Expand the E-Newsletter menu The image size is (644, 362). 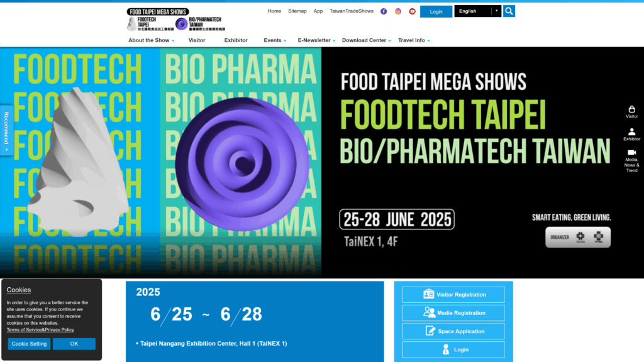tap(316, 40)
